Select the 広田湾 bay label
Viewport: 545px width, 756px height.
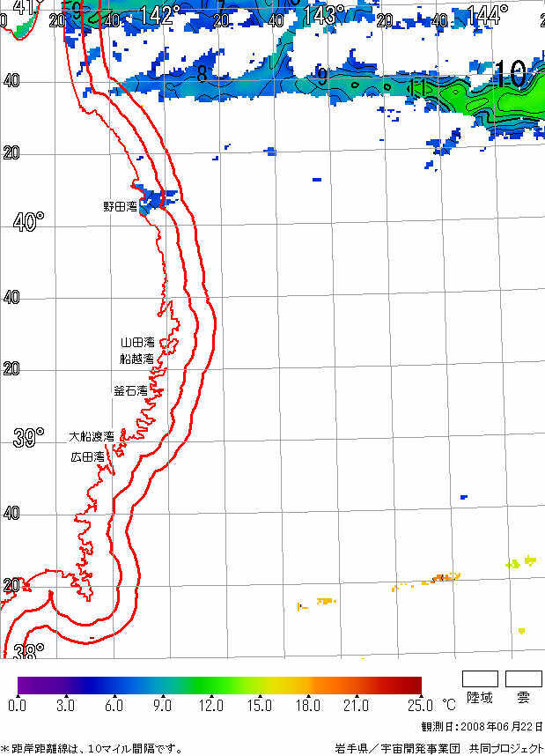[88, 457]
